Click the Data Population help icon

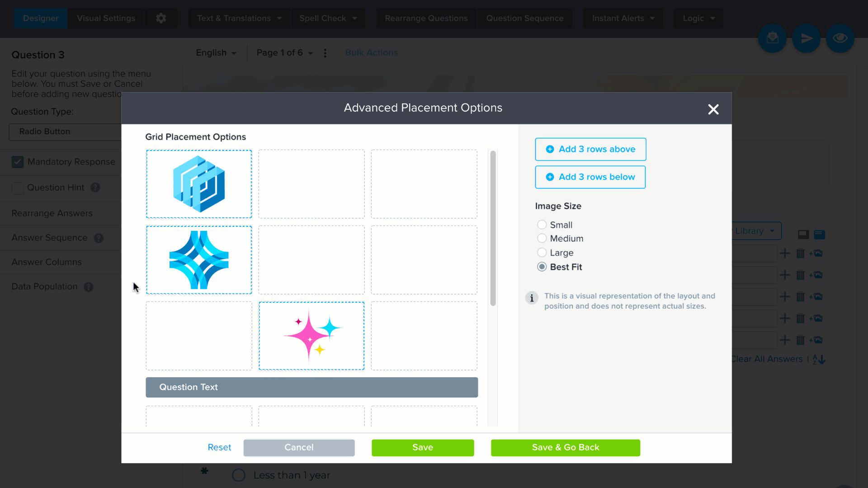[x=89, y=287]
